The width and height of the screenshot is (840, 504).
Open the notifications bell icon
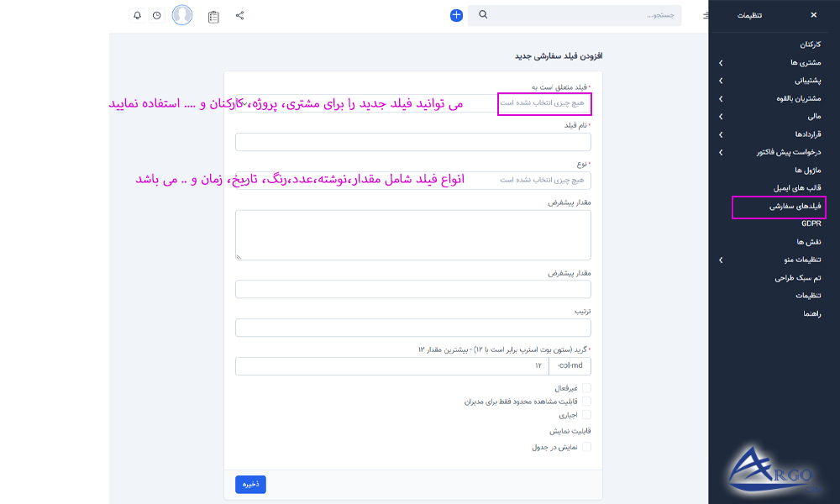coord(138,15)
